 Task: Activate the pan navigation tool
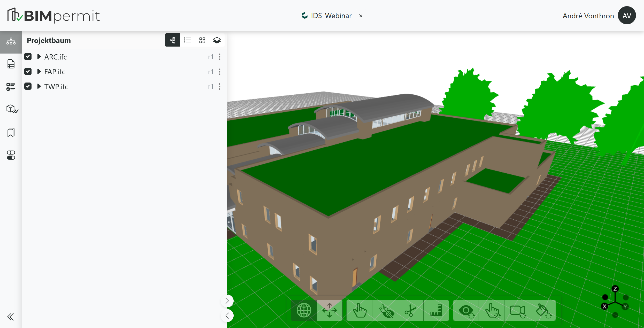pos(329,310)
